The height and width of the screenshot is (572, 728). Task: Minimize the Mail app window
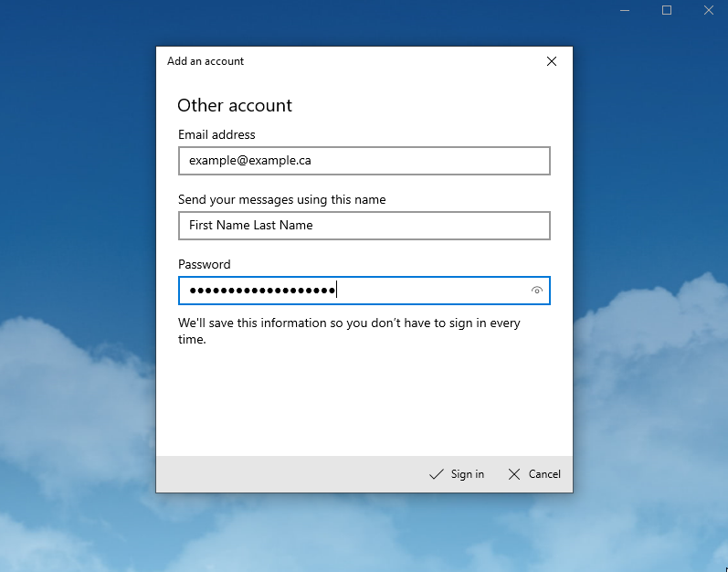[x=625, y=10]
